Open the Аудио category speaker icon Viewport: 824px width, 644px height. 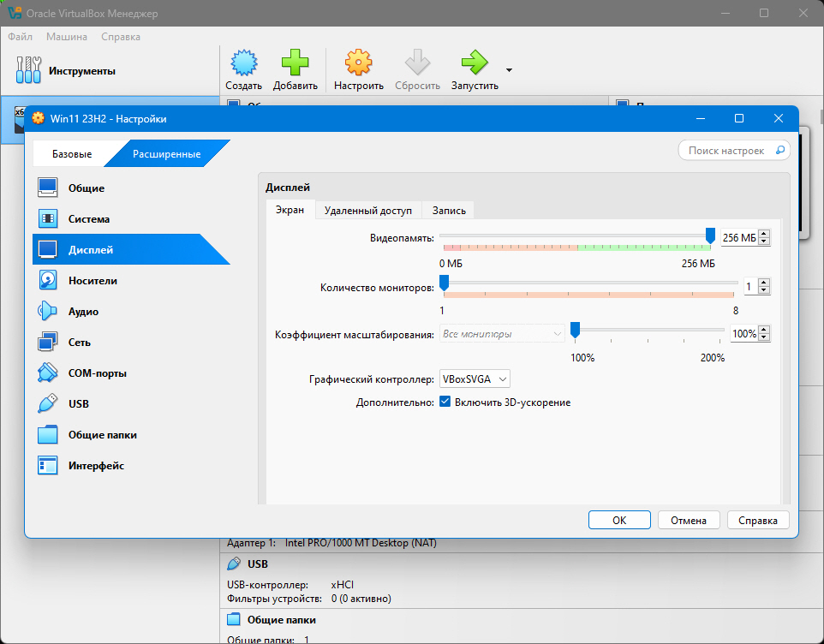tap(47, 311)
